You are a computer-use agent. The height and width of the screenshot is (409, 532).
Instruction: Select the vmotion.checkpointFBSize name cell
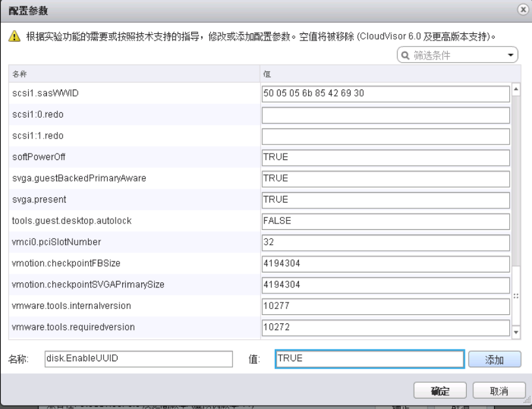coord(134,263)
